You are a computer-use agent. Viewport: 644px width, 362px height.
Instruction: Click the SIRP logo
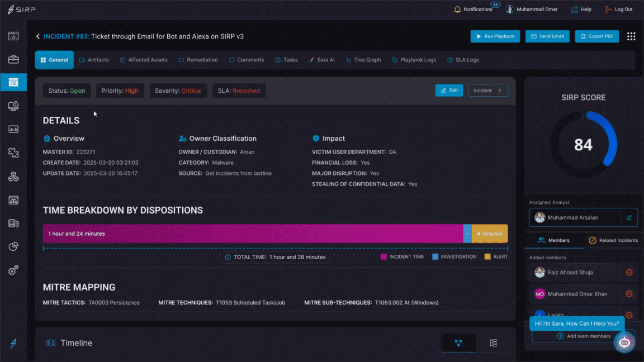click(21, 9)
